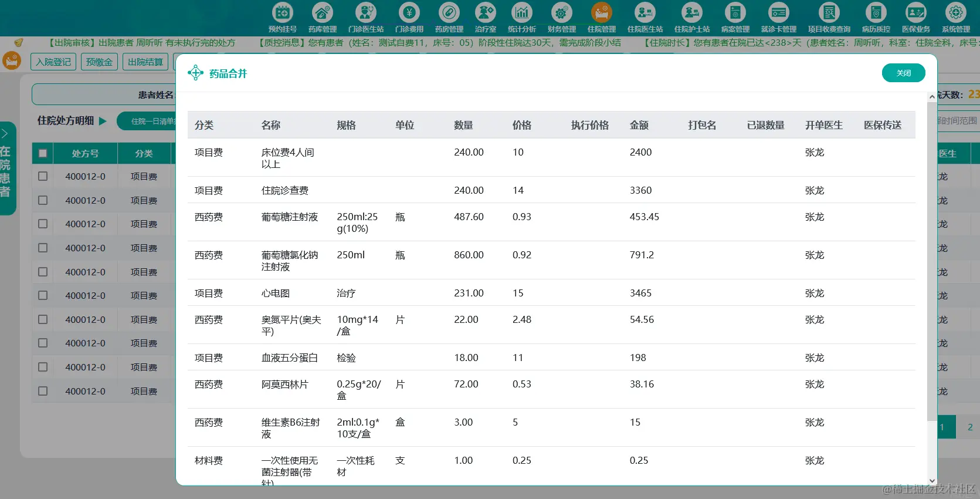Check the fifth 400012-0 prescription row
Viewport: 980px width, 499px height.
(x=43, y=272)
